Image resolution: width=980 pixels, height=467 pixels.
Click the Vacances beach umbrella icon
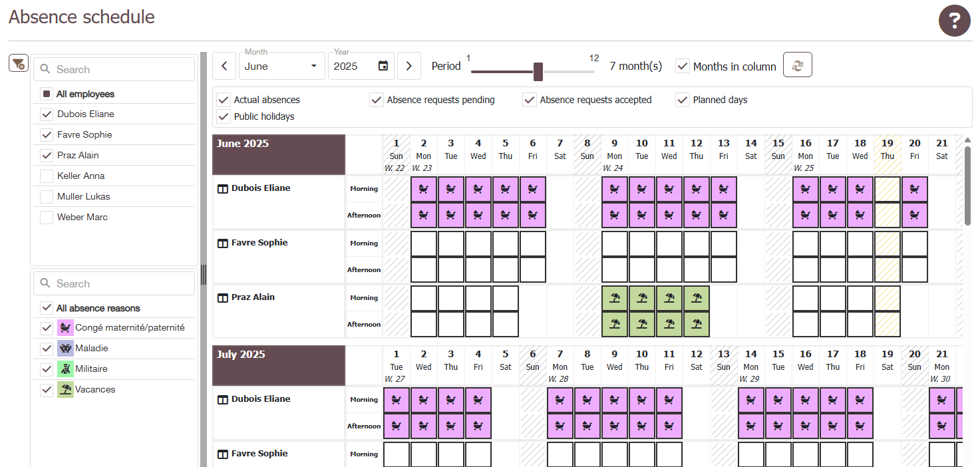click(x=65, y=390)
